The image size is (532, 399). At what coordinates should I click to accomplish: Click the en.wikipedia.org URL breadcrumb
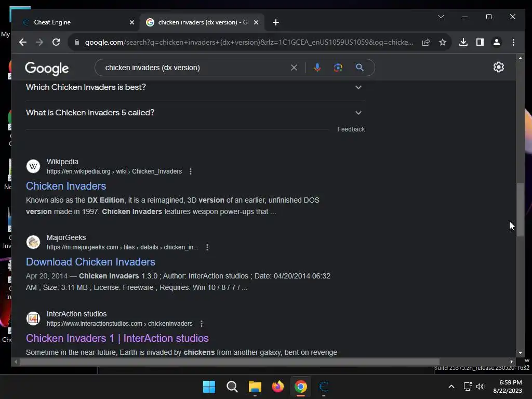click(x=114, y=171)
